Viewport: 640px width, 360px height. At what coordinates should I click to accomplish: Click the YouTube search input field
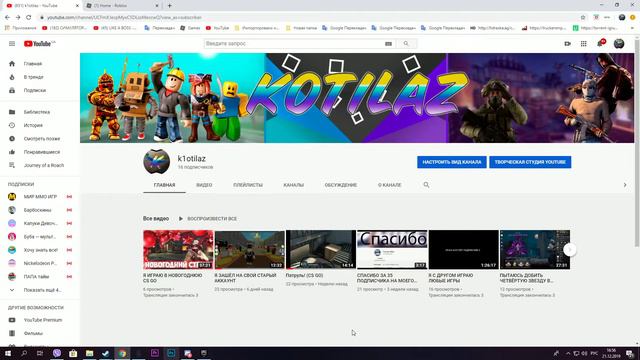pyautogui.click(x=294, y=44)
